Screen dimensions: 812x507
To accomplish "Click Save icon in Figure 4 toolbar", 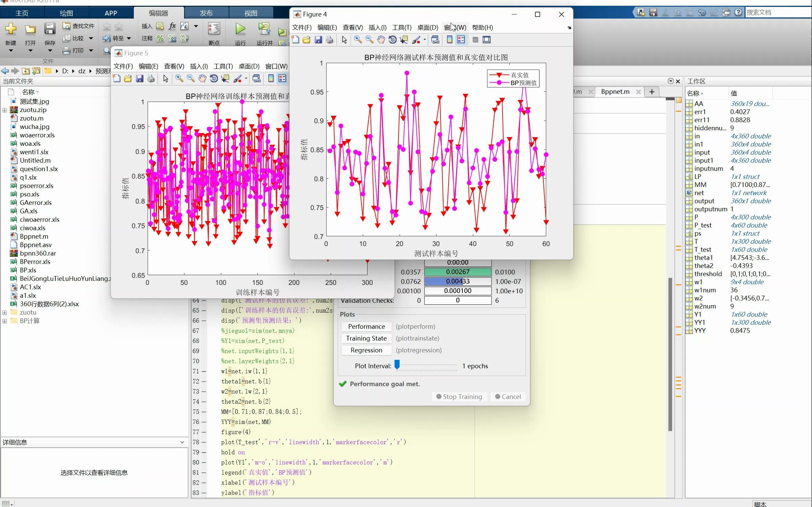I will [318, 40].
